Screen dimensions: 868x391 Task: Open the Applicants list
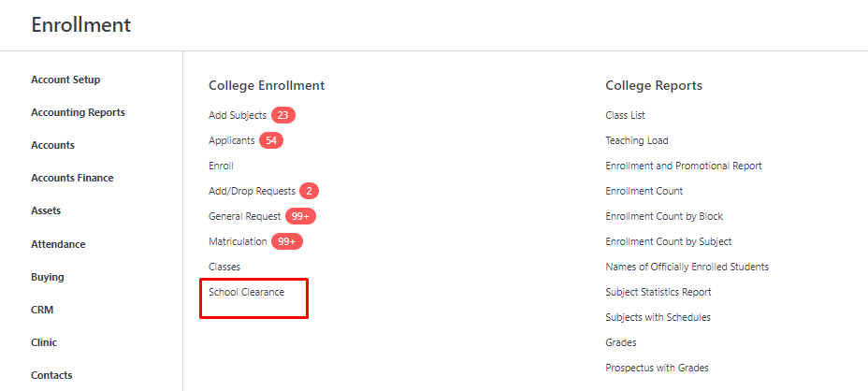231,140
